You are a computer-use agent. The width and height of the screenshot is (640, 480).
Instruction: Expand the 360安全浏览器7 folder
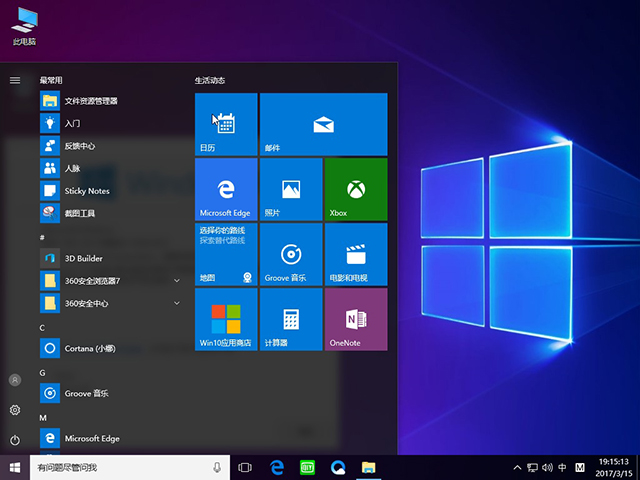click(x=177, y=280)
